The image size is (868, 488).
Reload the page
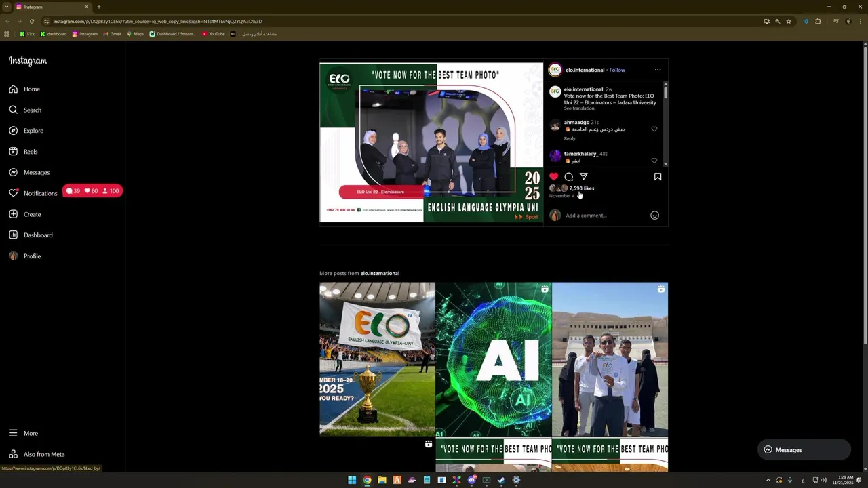(x=31, y=21)
